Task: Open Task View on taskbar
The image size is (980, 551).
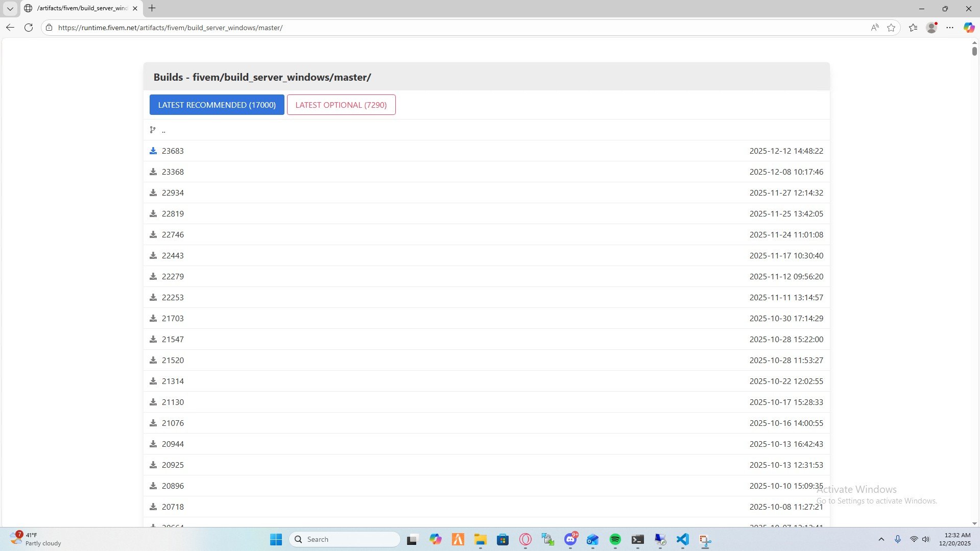Action: 412,539
